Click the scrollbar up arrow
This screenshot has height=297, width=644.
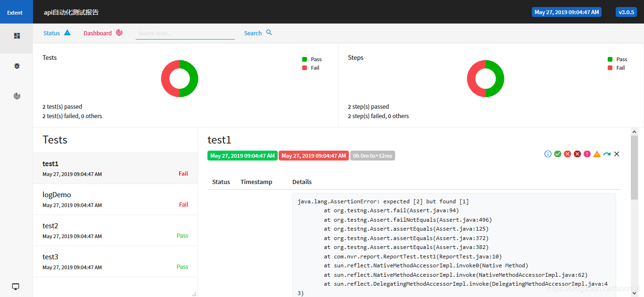[x=634, y=132]
